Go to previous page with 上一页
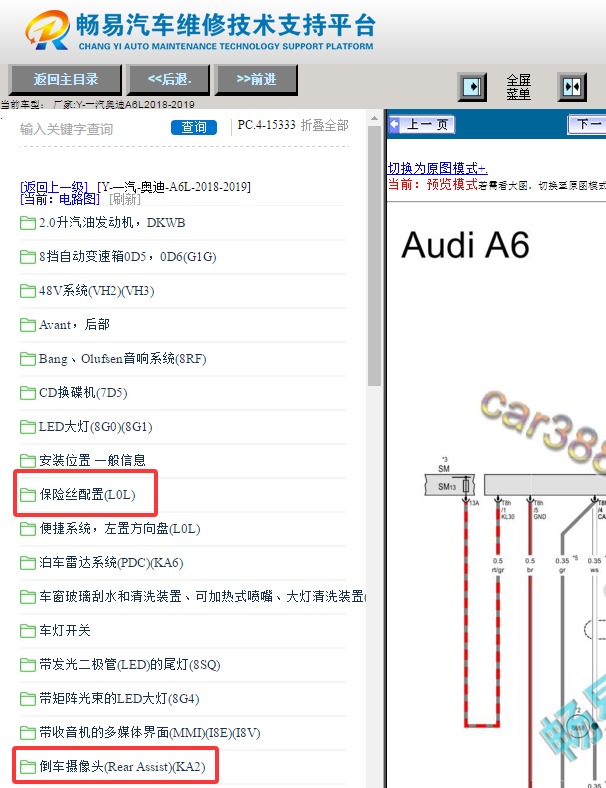 tap(422, 124)
